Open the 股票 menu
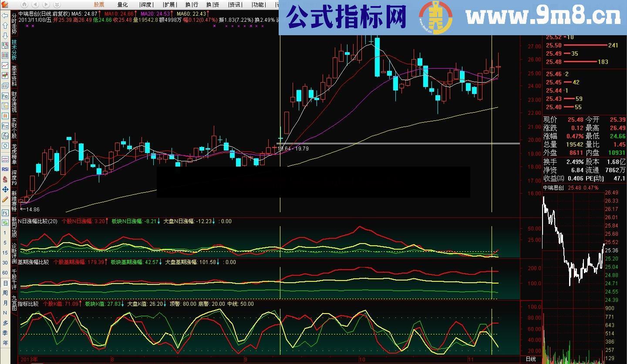 (x=99, y=4)
